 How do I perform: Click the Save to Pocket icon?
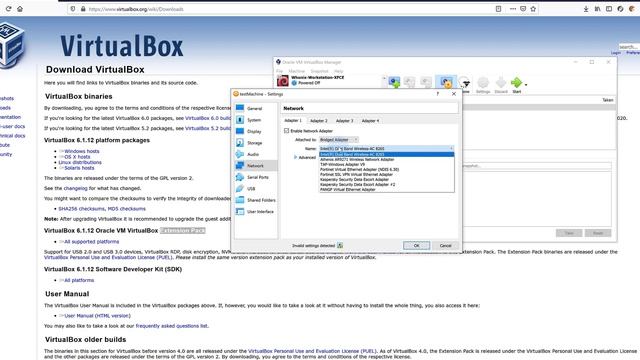click(523, 9)
